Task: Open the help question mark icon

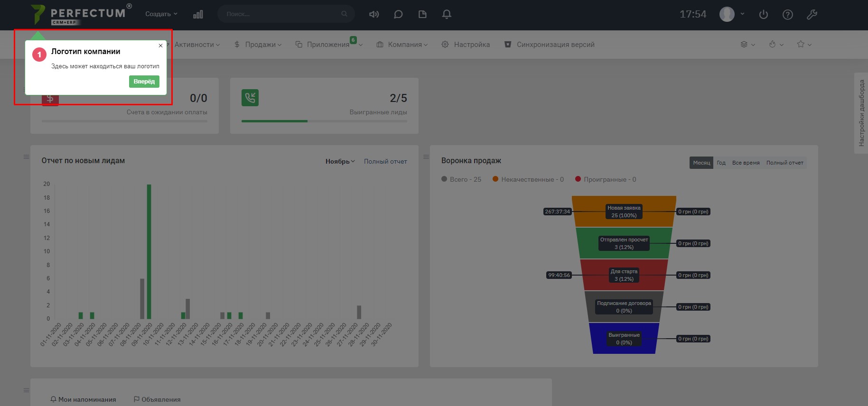Action: tap(787, 14)
